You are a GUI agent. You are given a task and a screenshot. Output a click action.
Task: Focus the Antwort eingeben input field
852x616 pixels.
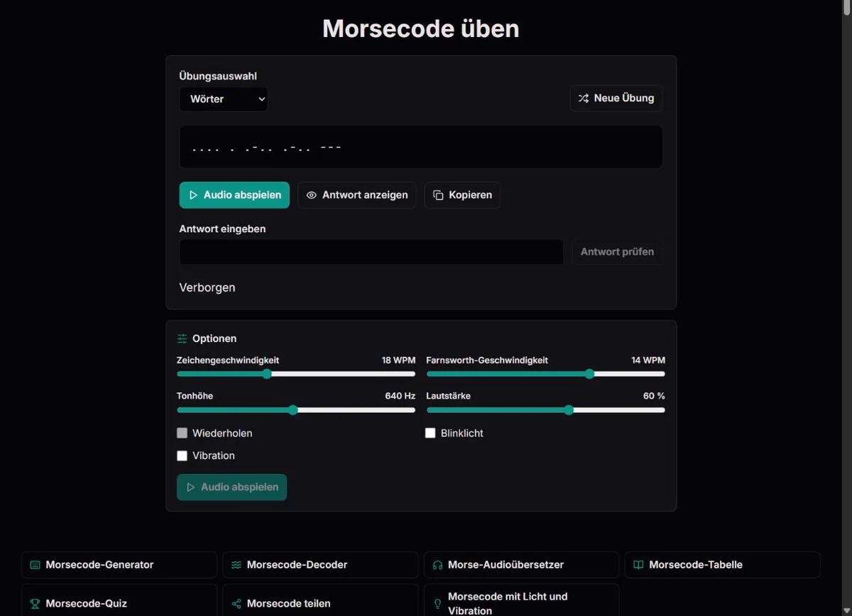point(371,252)
